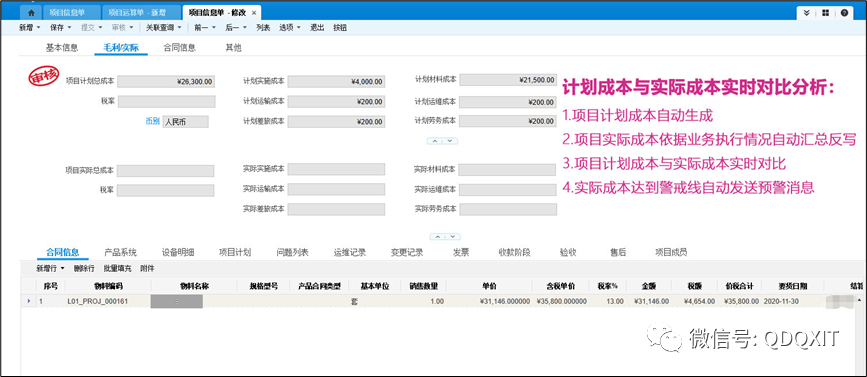The width and height of the screenshot is (867, 377).
Task: Click the 项目实际总成本 field
Action: point(165,171)
